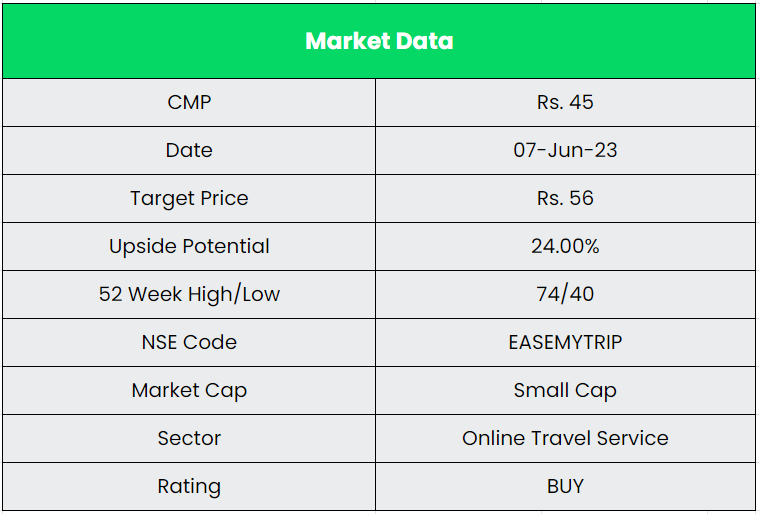Click the Market Data header

click(379, 41)
